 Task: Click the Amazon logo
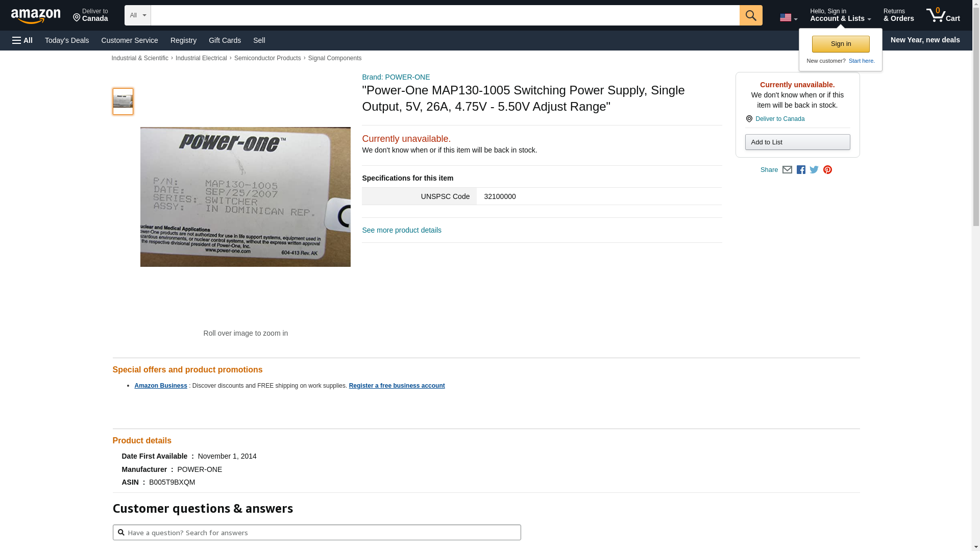pyautogui.click(x=36, y=16)
